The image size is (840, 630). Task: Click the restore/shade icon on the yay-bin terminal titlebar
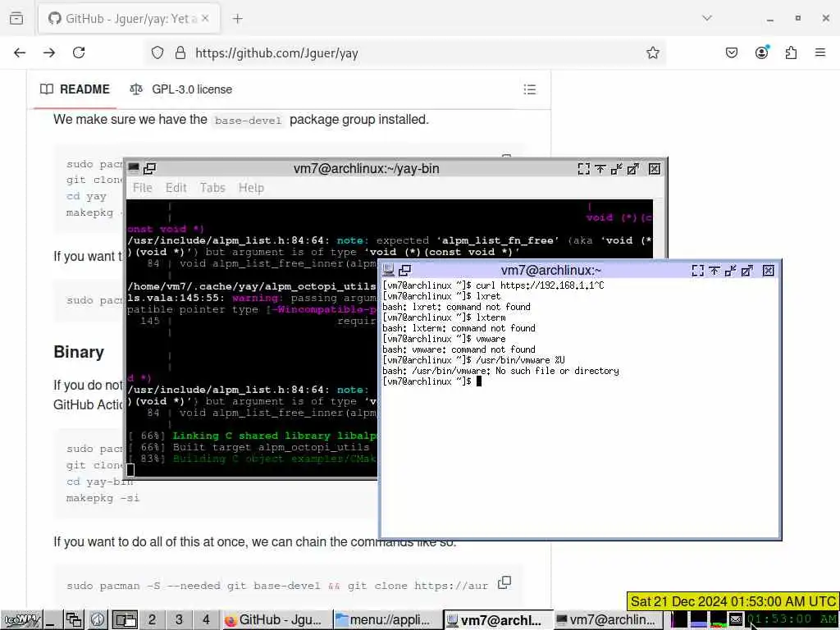tap(149, 169)
